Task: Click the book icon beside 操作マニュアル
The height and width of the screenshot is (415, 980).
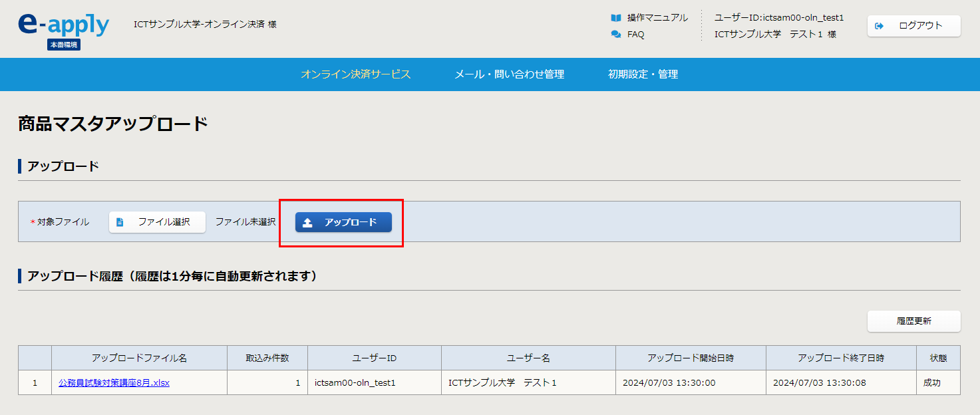Action: 615,18
